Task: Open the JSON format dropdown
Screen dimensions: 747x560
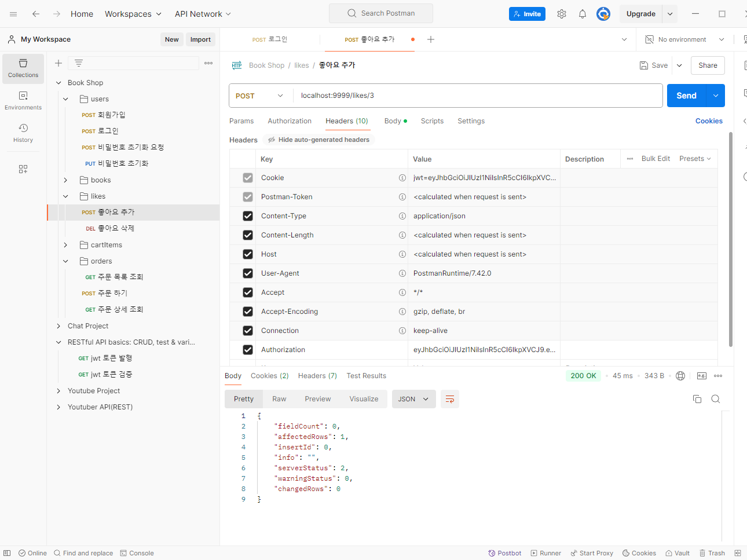Action: coord(413,399)
